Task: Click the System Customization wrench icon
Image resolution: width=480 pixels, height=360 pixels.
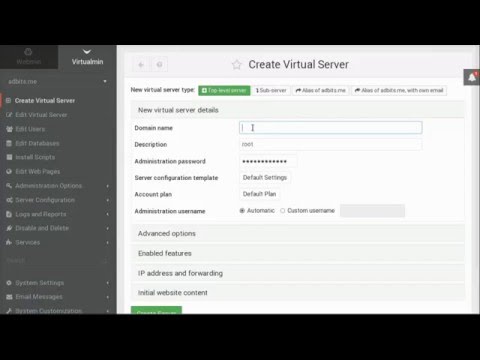Action: pos(9,311)
